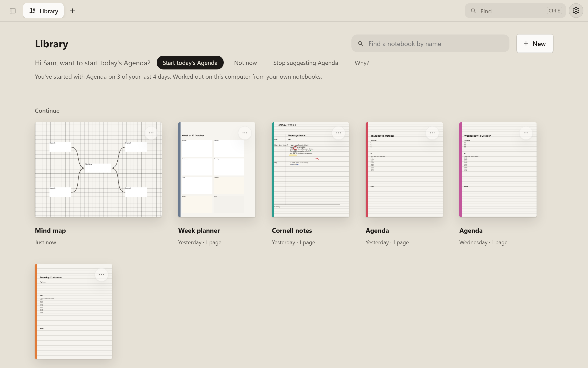Screen dimensions: 588x368
Task: Open Mind map options menu (three dots)
Action: 151,133
